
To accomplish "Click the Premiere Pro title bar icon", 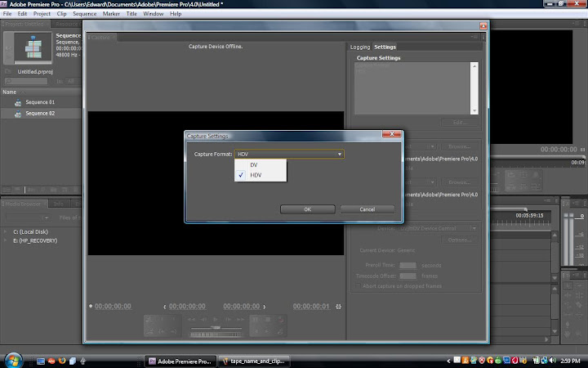I will [5, 4].
